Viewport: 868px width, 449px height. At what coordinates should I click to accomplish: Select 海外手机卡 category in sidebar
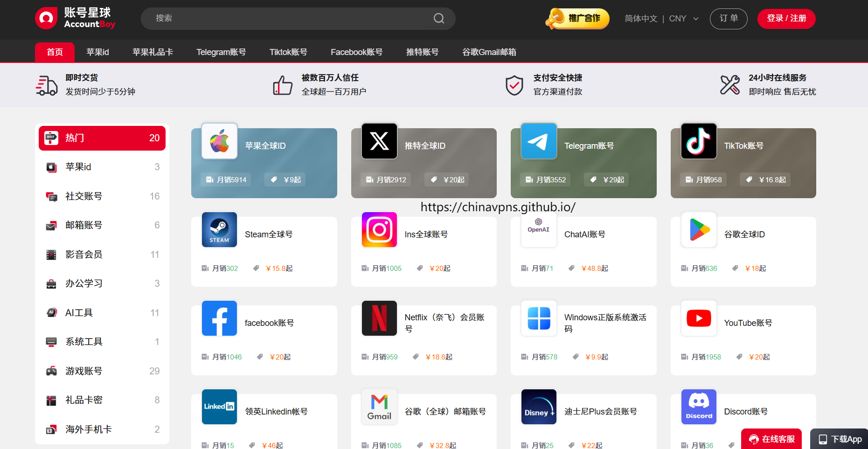pyautogui.click(x=102, y=429)
